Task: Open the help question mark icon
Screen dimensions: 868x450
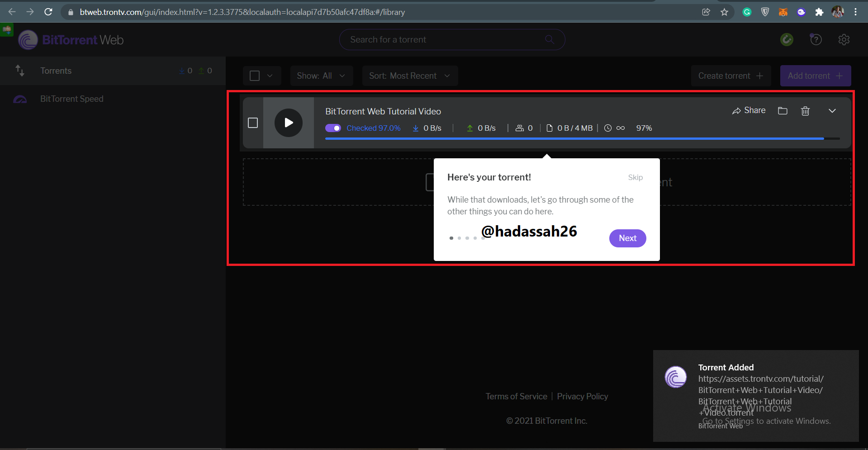Action: click(816, 40)
